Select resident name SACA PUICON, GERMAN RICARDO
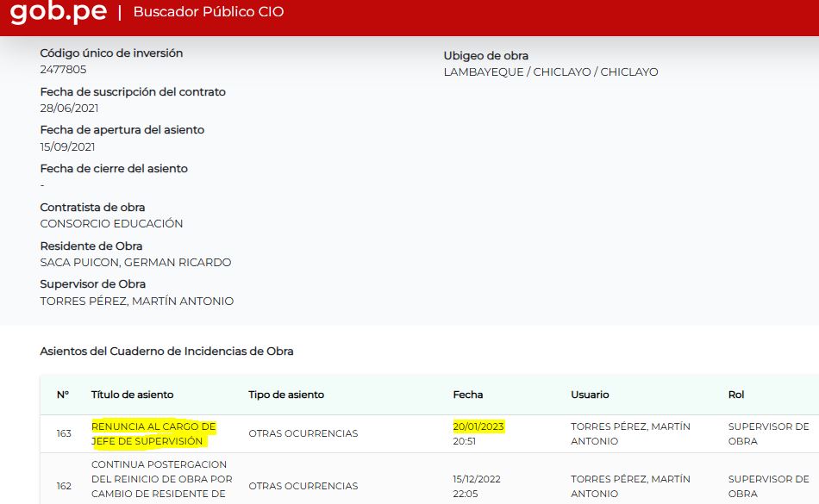The height and width of the screenshot is (504, 819). 135,263
